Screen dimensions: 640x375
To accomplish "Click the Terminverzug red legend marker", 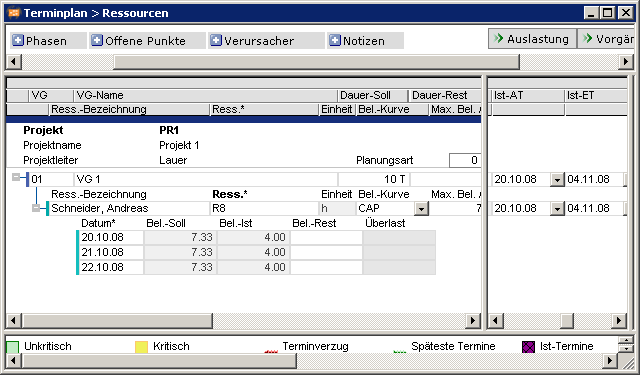I will point(271,351).
